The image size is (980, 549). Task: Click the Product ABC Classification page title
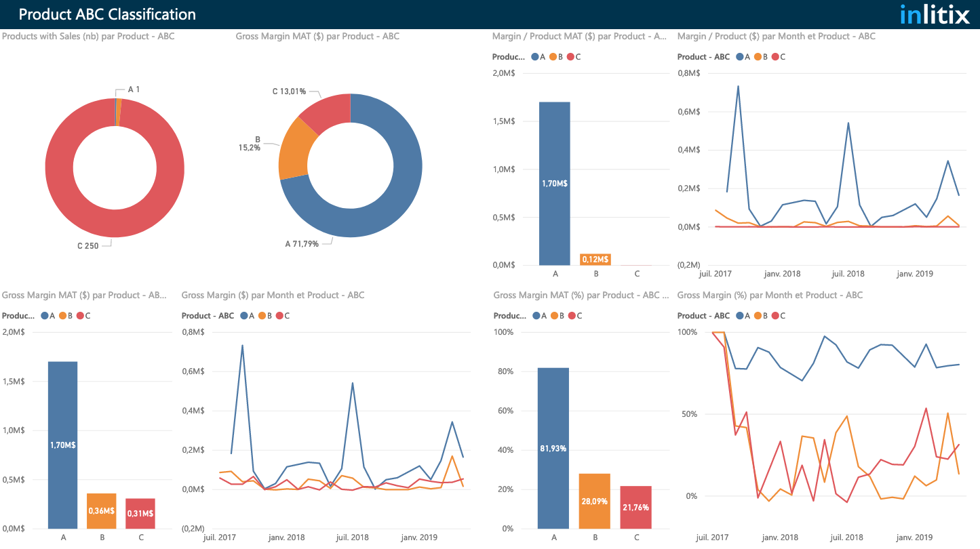107,14
